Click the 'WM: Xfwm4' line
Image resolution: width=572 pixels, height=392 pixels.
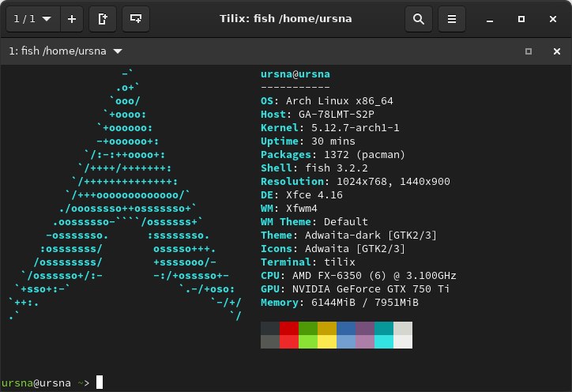[289, 209]
